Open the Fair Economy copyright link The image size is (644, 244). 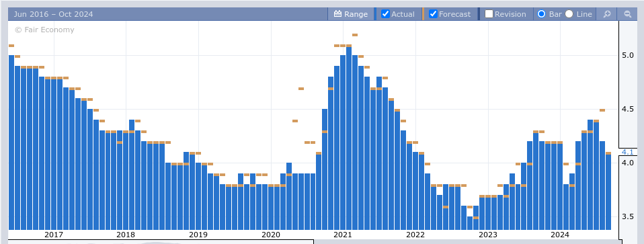pos(44,30)
